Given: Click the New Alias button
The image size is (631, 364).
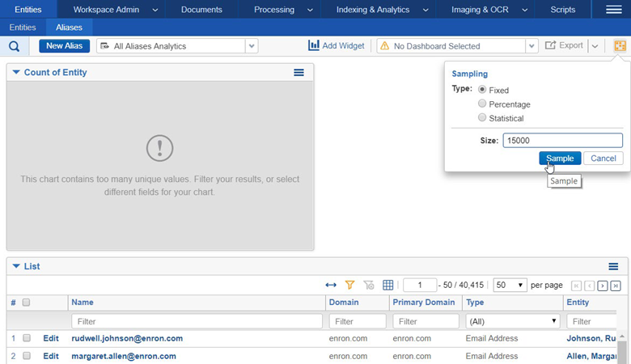Looking at the screenshot, I should pyautogui.click(x=65, y=46).
